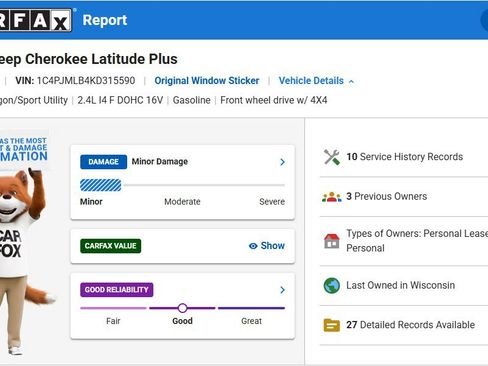Click the CARFAX logo in header
The height and width of the screenshot is (366, 488).
(35, 20)
